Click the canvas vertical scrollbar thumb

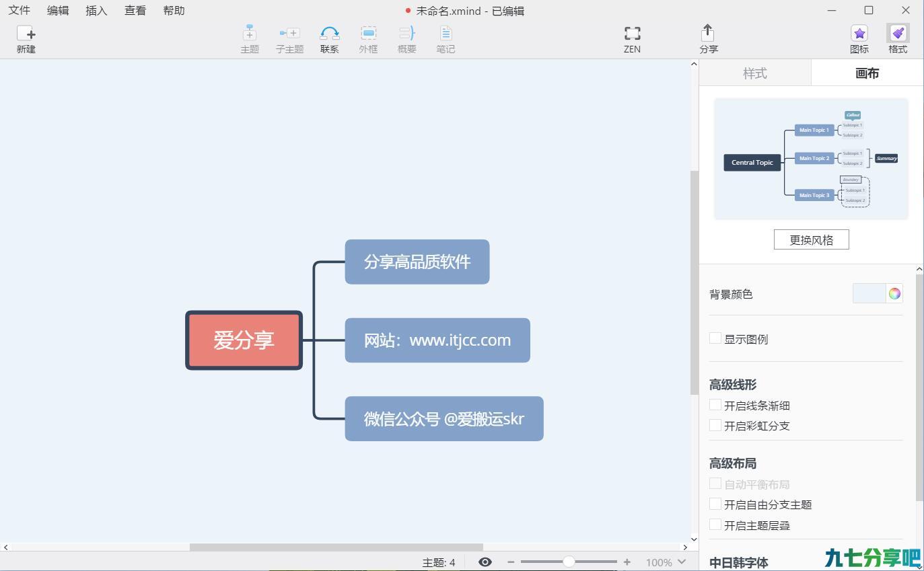pos(695,282)
